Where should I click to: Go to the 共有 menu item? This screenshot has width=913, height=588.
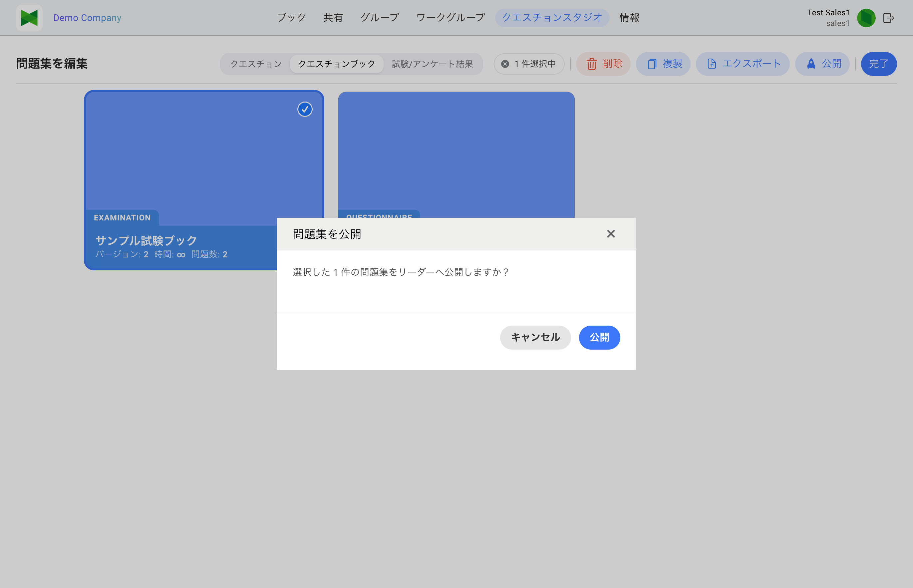[x=333, y=18]
